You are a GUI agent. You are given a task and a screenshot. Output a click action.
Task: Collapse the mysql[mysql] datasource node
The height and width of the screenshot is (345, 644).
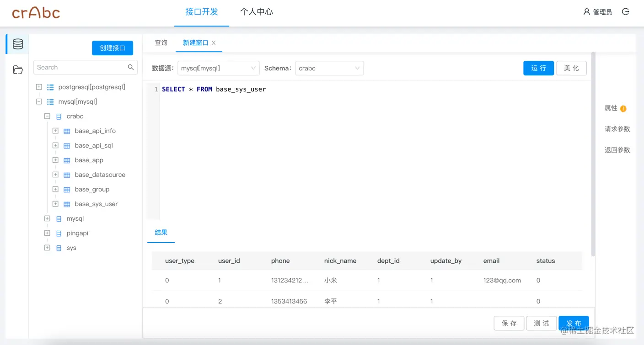pos(39,101)
